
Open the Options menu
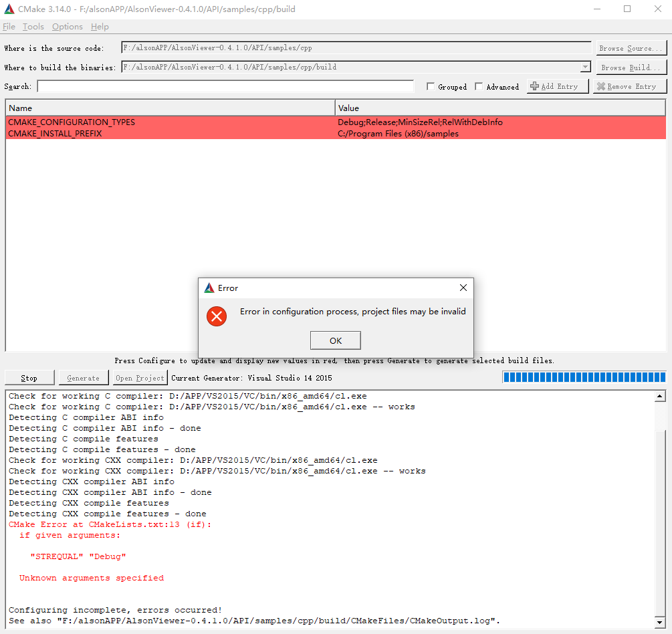68,27
